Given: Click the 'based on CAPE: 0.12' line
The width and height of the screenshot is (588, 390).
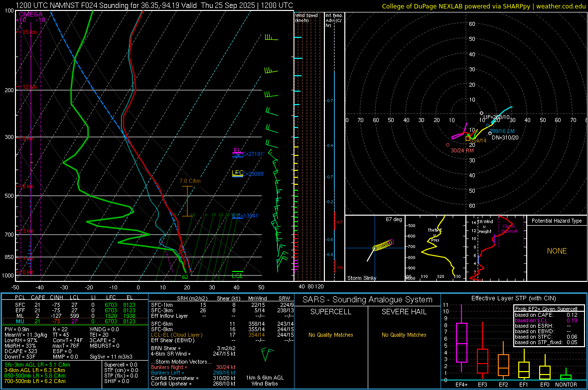Looking at the screenshot, I should pyautogui.click(x=546, y=315).
